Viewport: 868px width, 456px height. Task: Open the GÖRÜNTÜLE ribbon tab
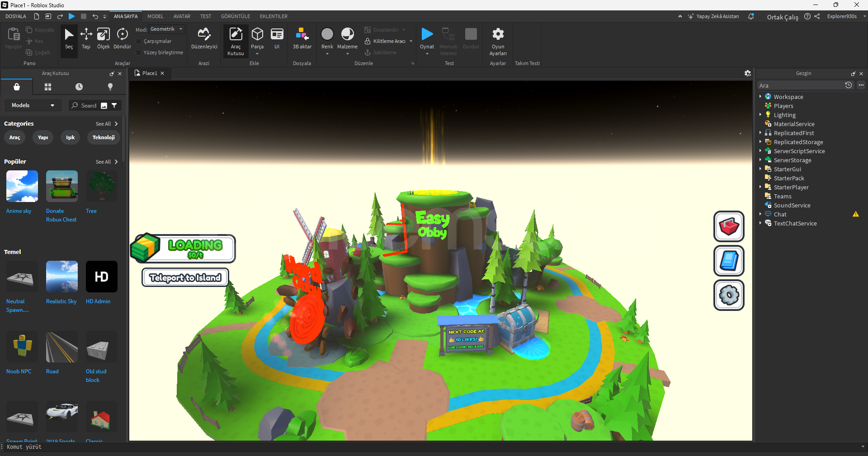coord(236,16)
